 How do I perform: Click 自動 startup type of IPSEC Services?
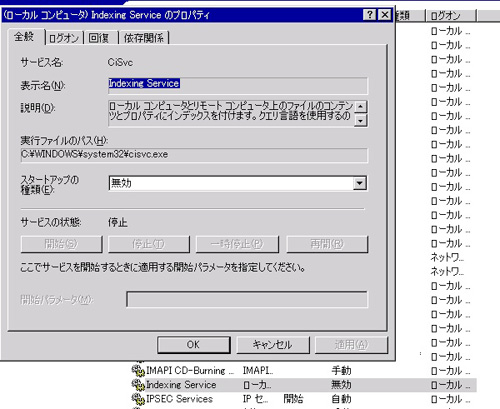pos(341,399)
